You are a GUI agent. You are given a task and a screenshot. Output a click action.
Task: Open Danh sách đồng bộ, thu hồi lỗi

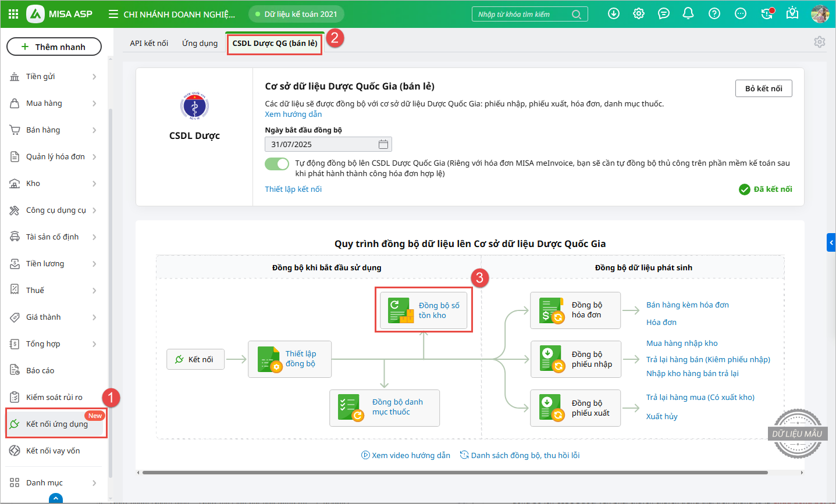[x=520, y=455]
